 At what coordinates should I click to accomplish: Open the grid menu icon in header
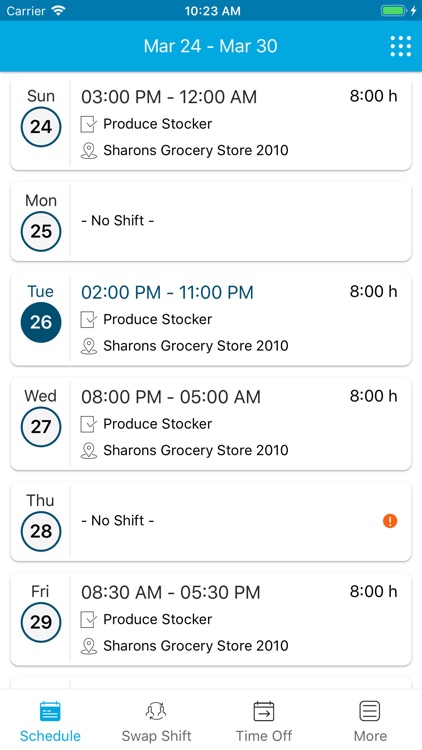point(400,46)
